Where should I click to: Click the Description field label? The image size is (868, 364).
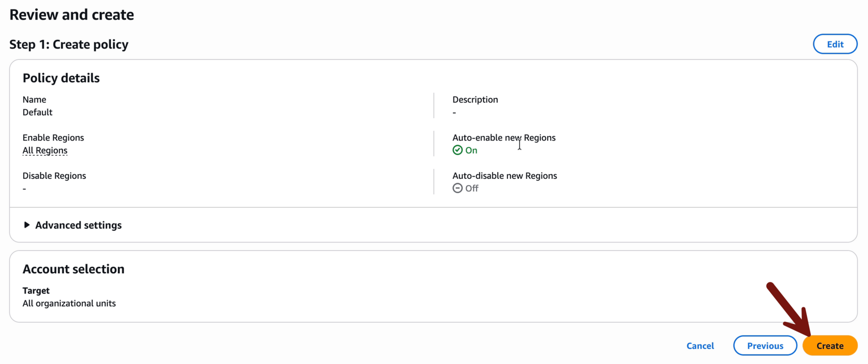tap(475, 100)
